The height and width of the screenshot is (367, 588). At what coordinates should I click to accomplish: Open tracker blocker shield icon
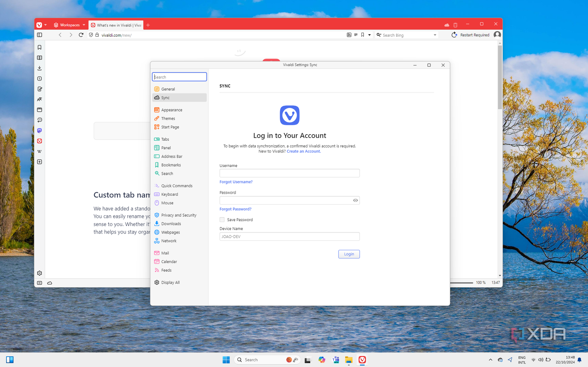point(91,35)
